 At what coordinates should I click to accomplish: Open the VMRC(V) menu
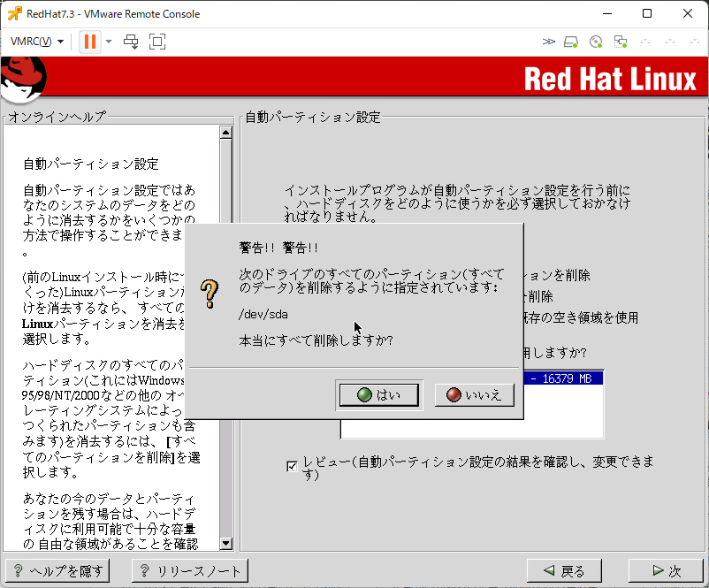point(36,42)
